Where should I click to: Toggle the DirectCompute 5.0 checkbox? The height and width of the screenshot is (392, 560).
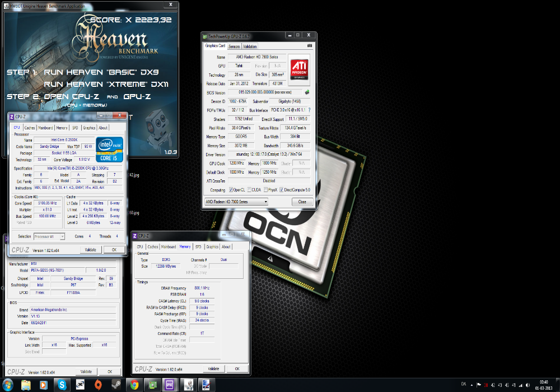click(x=282, y=190)
